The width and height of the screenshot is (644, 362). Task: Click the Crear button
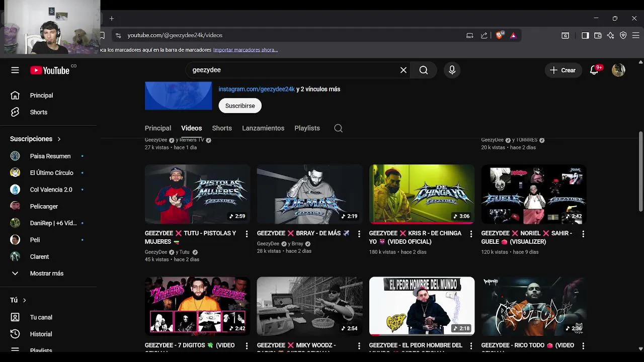tap(563, 70)
